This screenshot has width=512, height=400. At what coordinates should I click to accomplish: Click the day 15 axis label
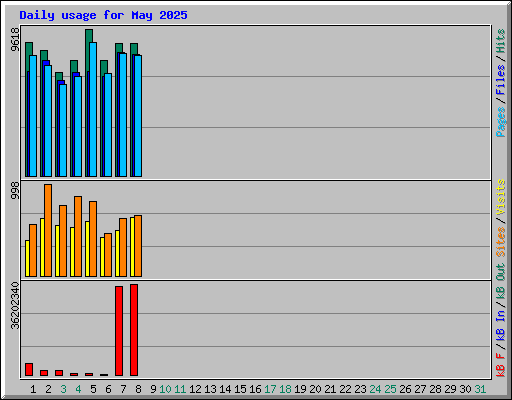coord(240,389)
